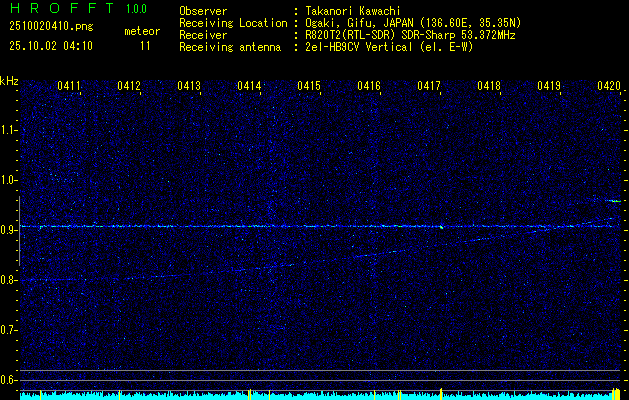Select the timestamp 25.10.02 04:10
The height and width of the screenshot is (400, 629).
pos(51,46)
